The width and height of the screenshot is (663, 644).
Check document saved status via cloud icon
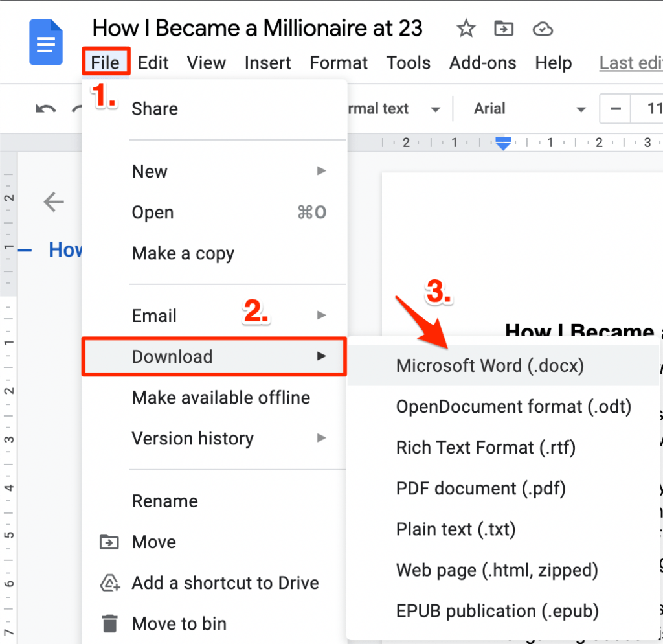(542, 29)
